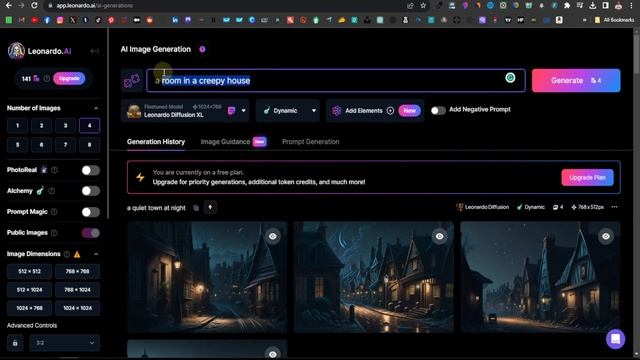
Task: Collapse the sidebar with the arrow icon
Action: pyautogui.click(x=94, y=51)
